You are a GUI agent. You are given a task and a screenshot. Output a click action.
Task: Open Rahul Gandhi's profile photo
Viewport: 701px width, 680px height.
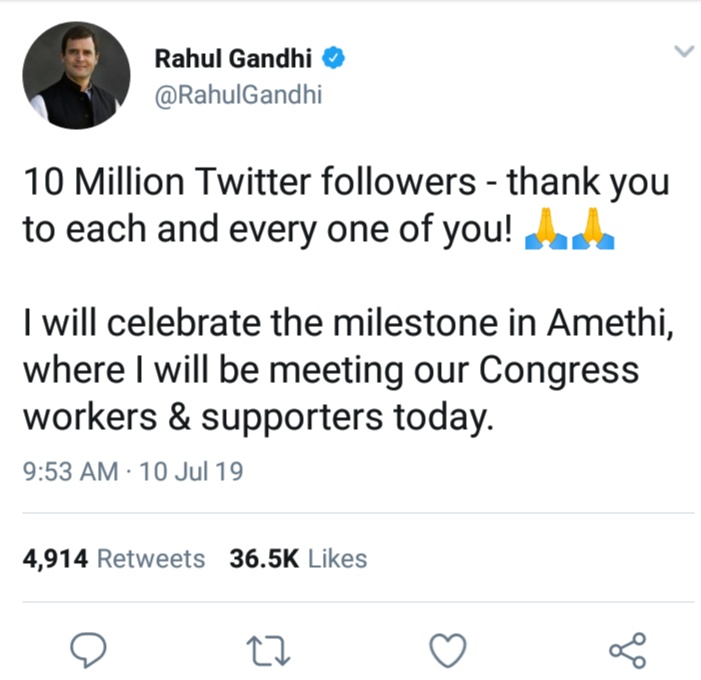pos(76,76)
